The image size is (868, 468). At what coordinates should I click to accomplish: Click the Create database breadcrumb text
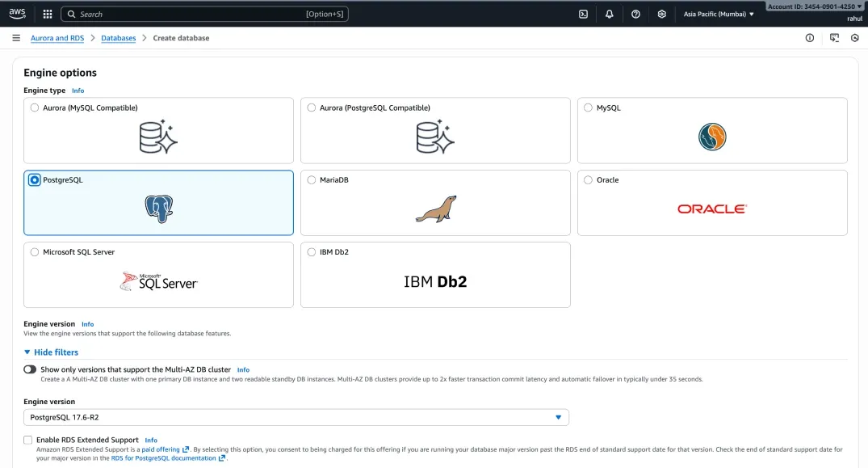(x=181, y=38)
